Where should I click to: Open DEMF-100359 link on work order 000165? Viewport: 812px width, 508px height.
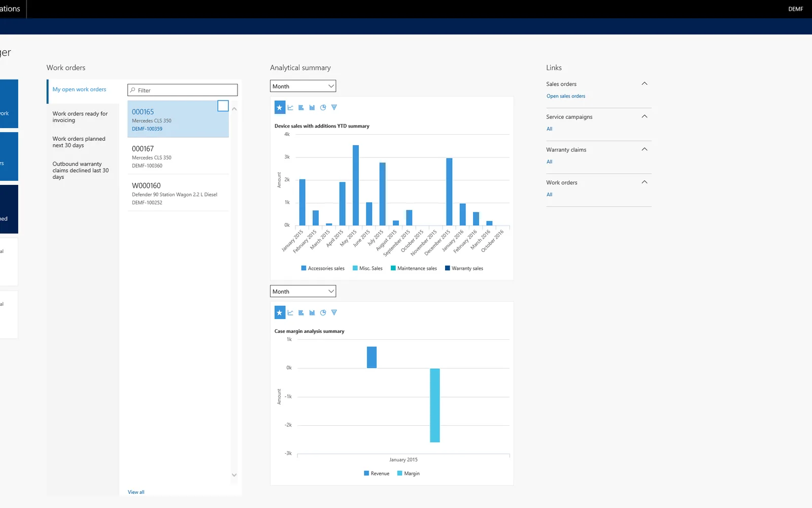[147, 129]
